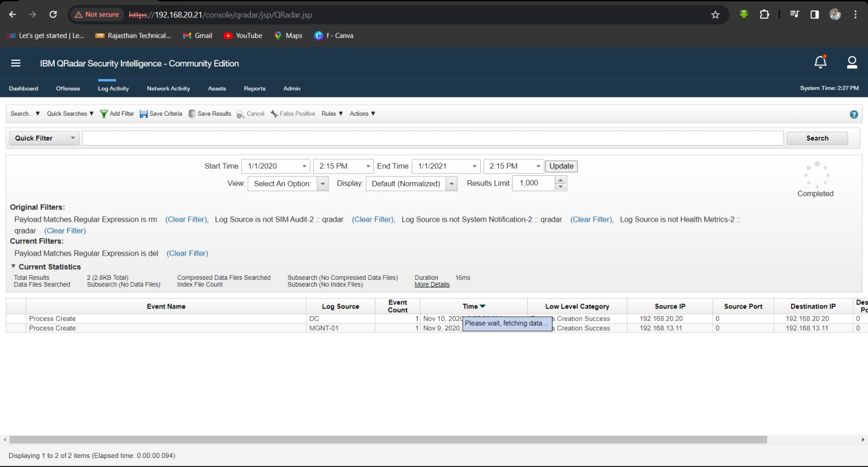Screen dimensions: 868x467
Task: Click the blue help question mark icon
Action: pos(853,114)
